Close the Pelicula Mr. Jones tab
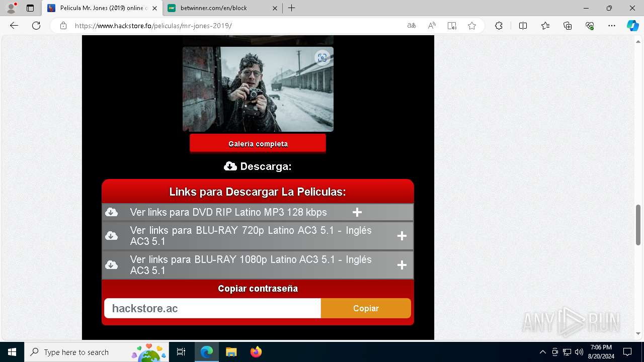The width and height of the screenshot is (644, 362). (154, 8)
